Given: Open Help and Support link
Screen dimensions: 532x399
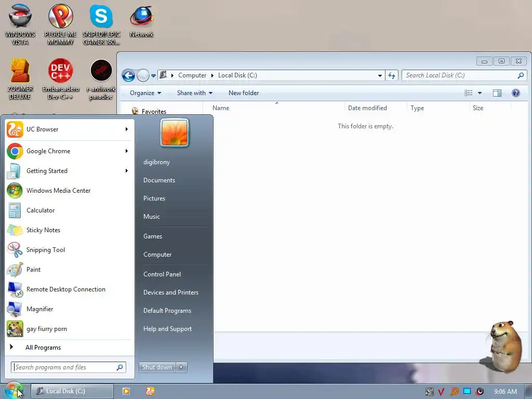Looking at the screenshot, I should point(168,329).
